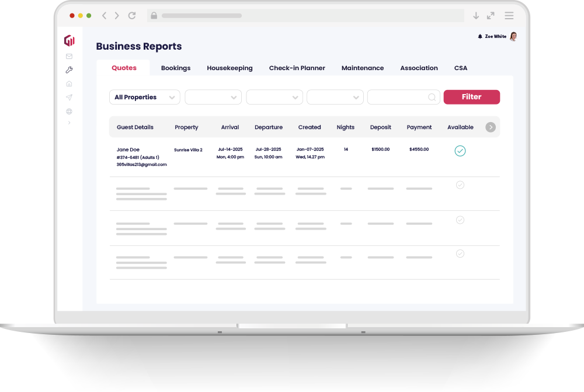Open the mail envelope icon in sidebar
Screen dimensions: 584x392
(x=69, y=57)
